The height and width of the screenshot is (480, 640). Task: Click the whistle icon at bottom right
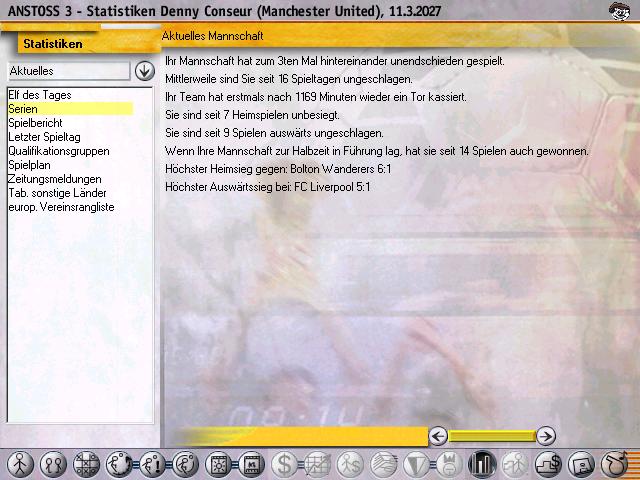point(613,464)
